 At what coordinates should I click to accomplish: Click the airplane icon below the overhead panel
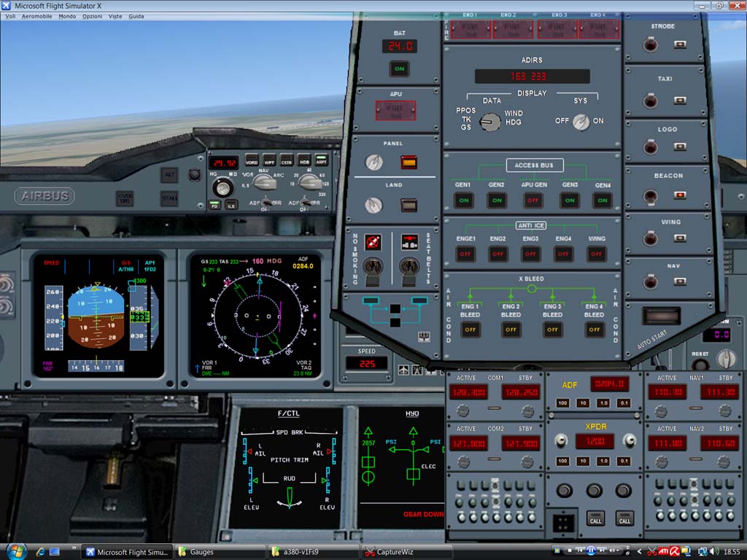click(403, 370)
